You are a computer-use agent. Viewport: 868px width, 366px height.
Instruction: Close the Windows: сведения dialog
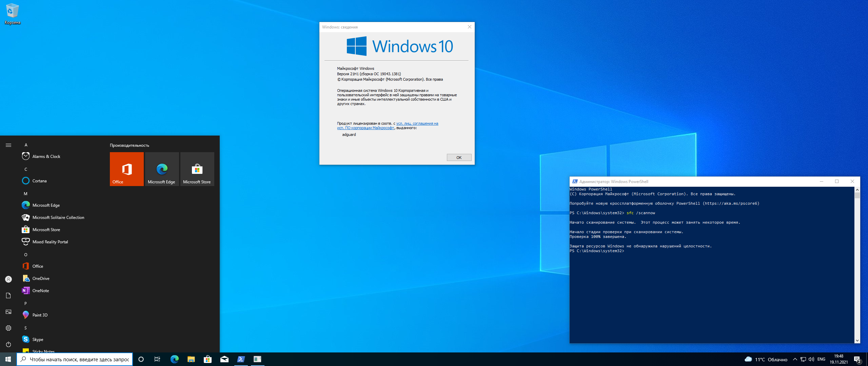(x=470, y=27)
